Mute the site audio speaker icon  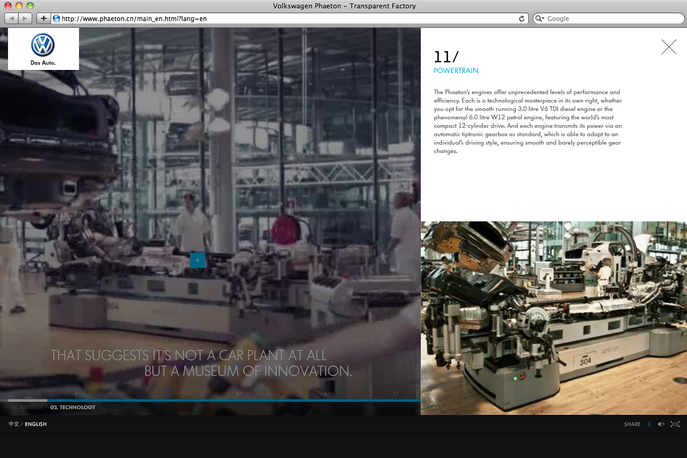[x=660, y=424]
